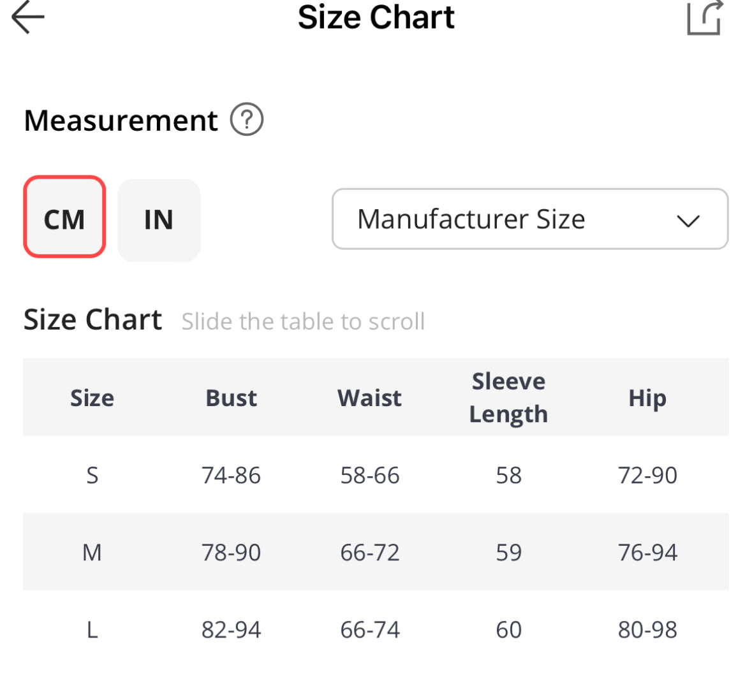752x700 pixels.
Task: Switch units to IN
Action: 159,220
